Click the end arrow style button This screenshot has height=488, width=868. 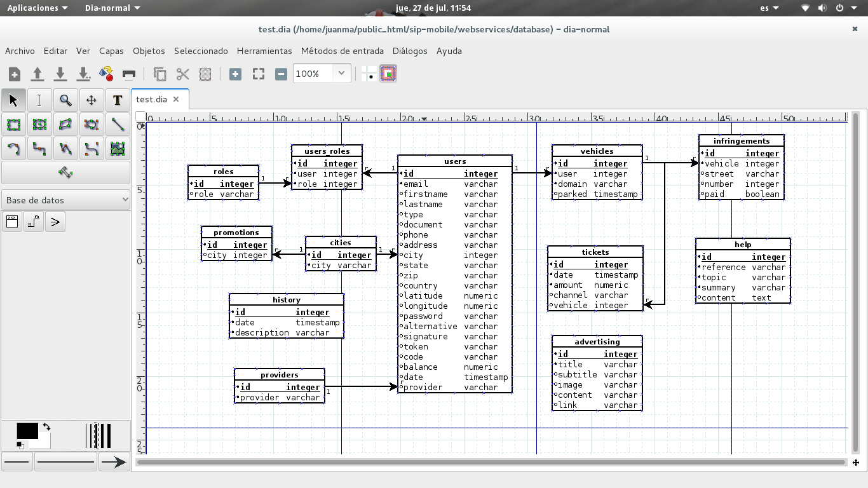coord(114,462)
